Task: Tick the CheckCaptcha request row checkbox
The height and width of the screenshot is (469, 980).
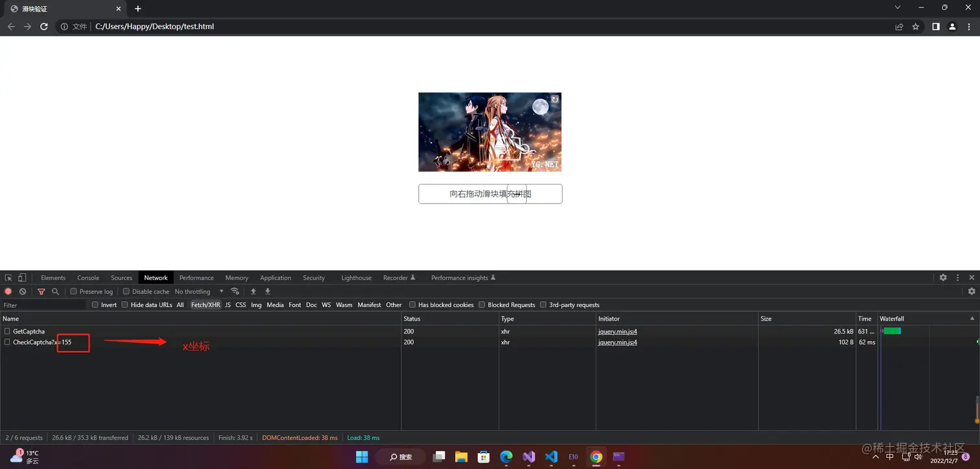Action: pyautogui.click(x=7, y=342)
